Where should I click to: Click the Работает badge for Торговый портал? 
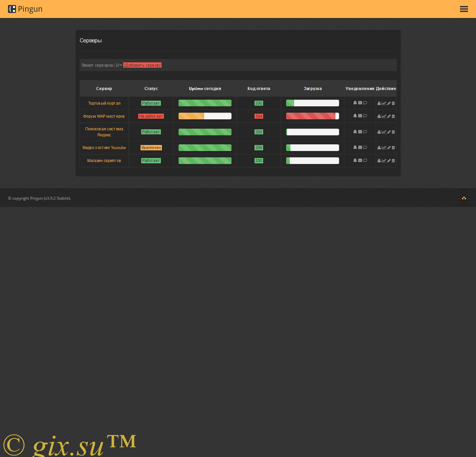[x=151, y=103]
